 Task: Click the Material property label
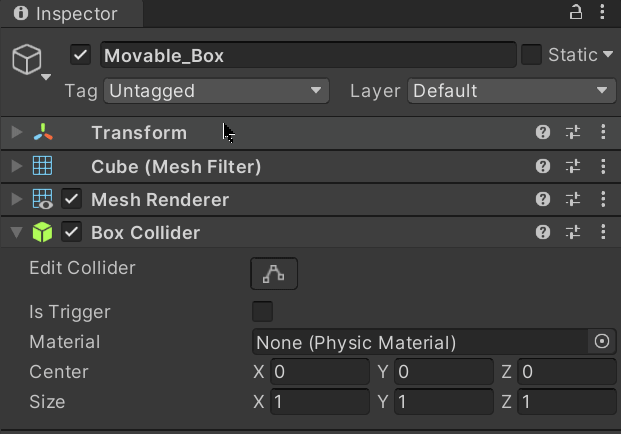point(65,342)
